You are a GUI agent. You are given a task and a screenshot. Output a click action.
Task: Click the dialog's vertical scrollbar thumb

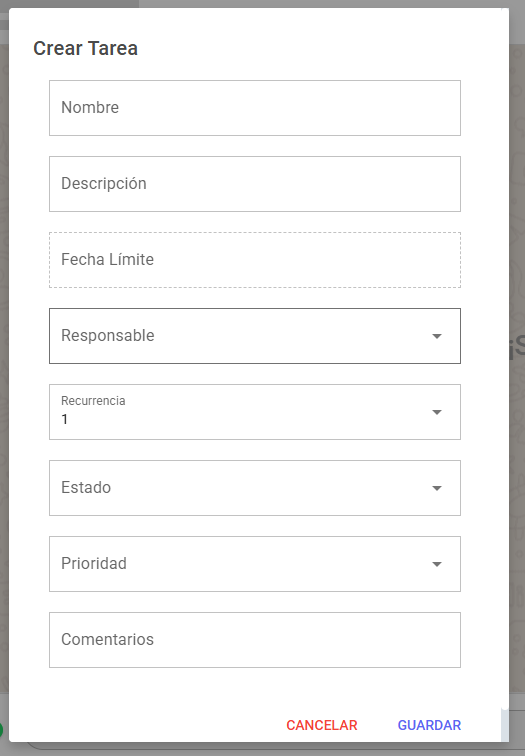pyautogui.click(x=505, y=725)
